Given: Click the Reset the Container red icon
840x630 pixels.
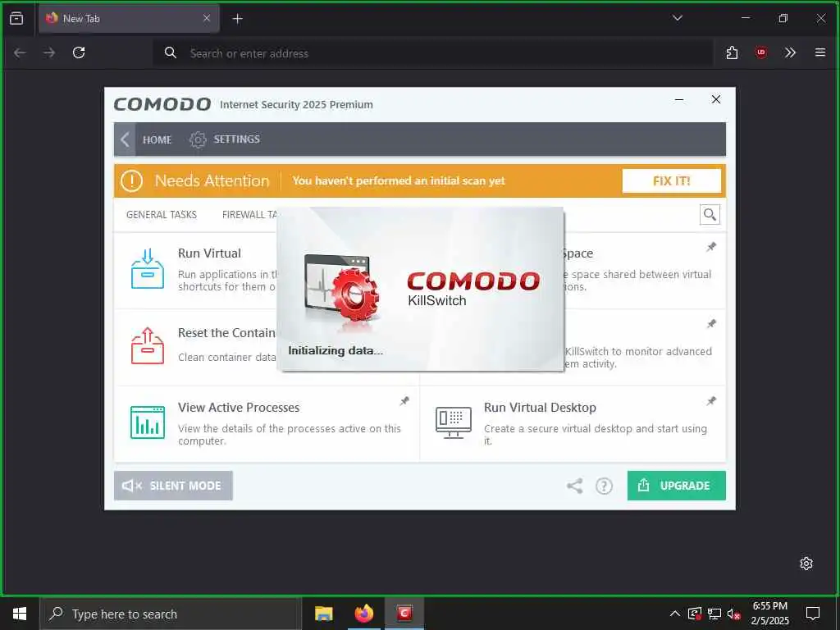Looking at the screenshot, I should tap(148, 346).
